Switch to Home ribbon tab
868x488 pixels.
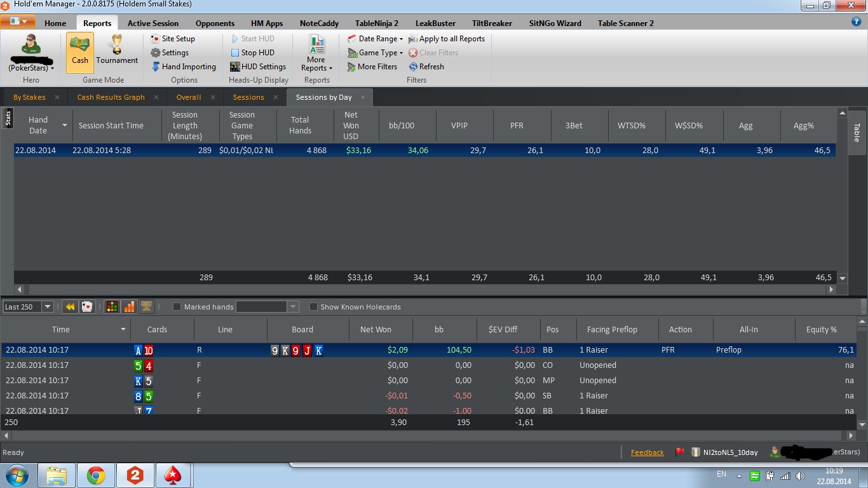click(55, 24)
